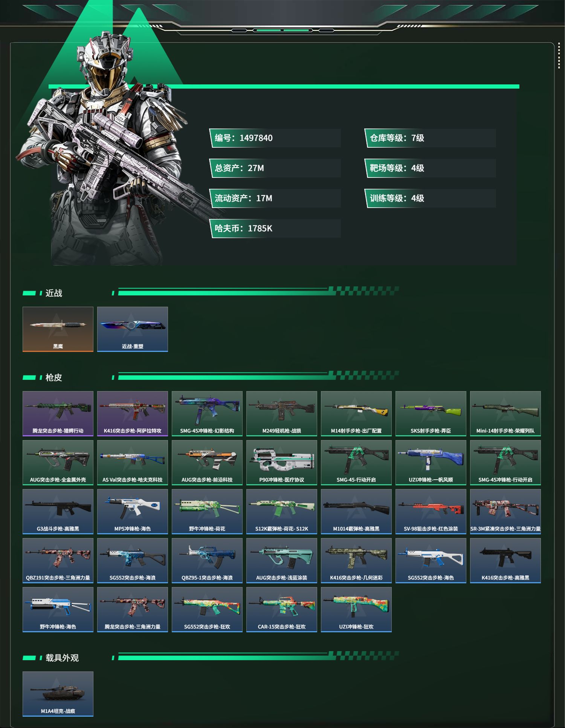The image size is (565, 728).
Task: View the SG552突击步枪-狂欢 skin card
Action: coord(207,610)
